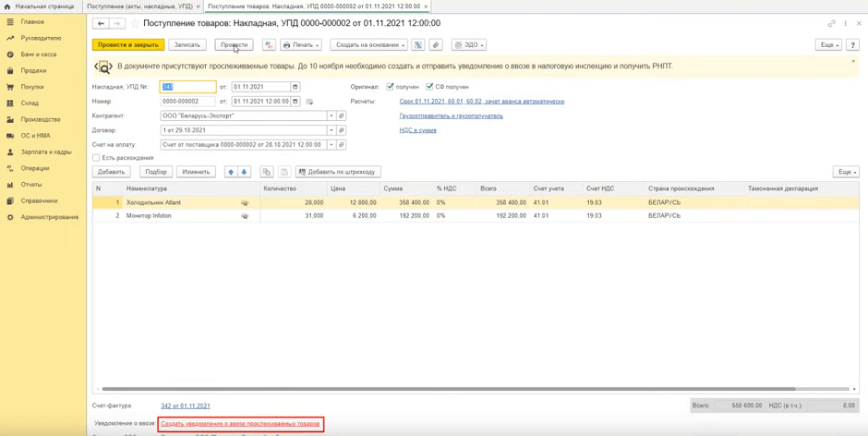Click the Накладная, УПД № input field
Image resolution: width=868 pixels, height=436 pixels.
click(187, 87)
